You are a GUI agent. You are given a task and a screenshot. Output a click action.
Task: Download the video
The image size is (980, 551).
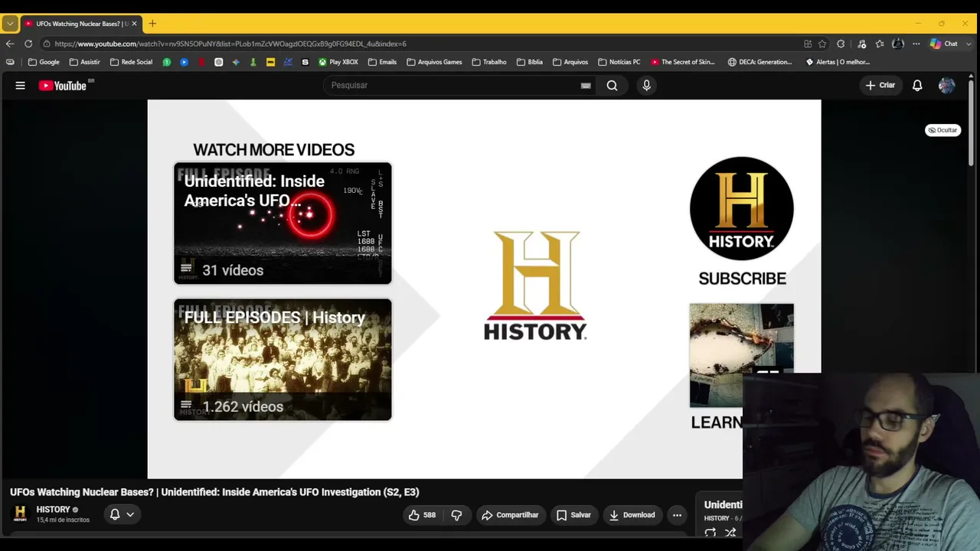tap(632, 515)
